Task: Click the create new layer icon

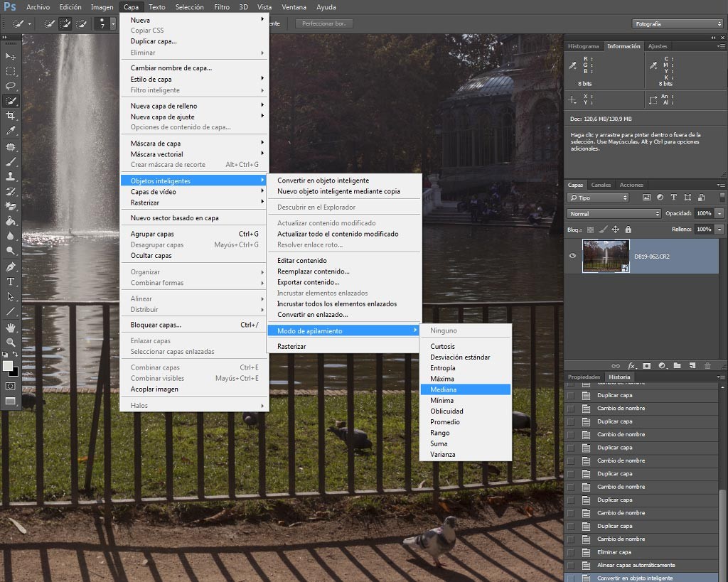Action: [692, 366]
